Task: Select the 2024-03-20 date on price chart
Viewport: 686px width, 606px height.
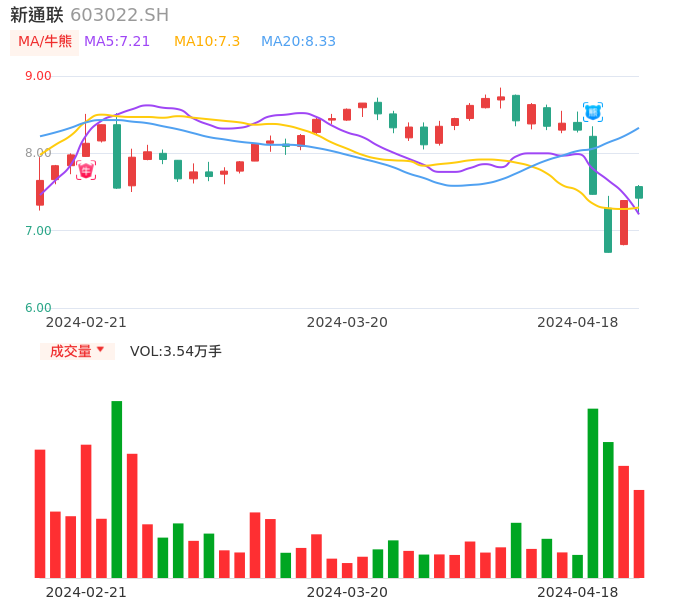Action: [347, 322]
